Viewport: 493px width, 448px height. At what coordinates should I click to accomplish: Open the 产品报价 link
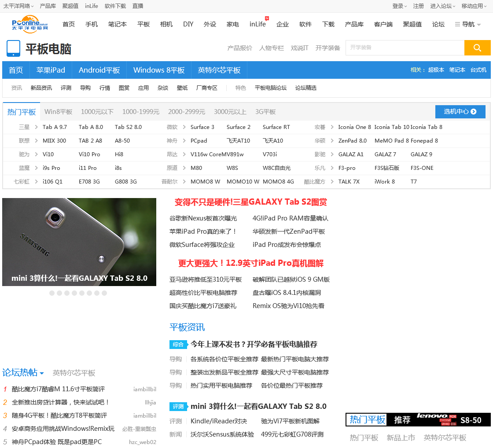[x=239, y=48]
